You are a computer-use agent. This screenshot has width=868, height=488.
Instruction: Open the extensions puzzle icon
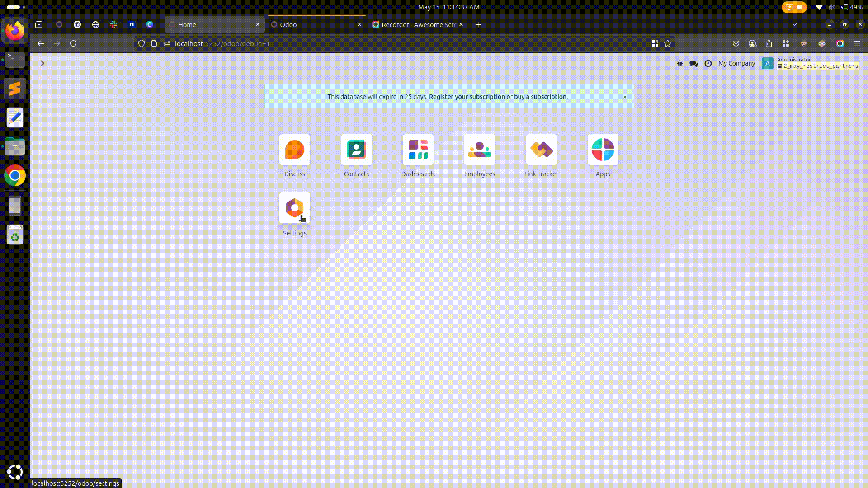[x=769, y=43]
